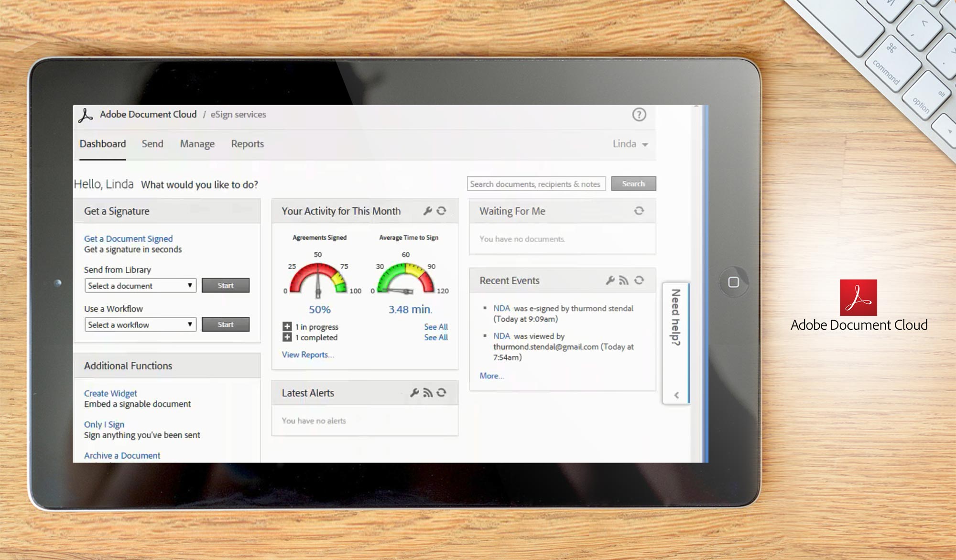
Task: Refresh the Your Activity for This Month panel
Action: click(441, 211)
